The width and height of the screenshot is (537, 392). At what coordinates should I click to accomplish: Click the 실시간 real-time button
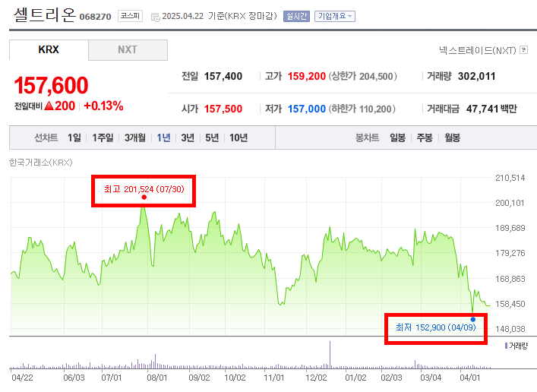pos(296,16)
